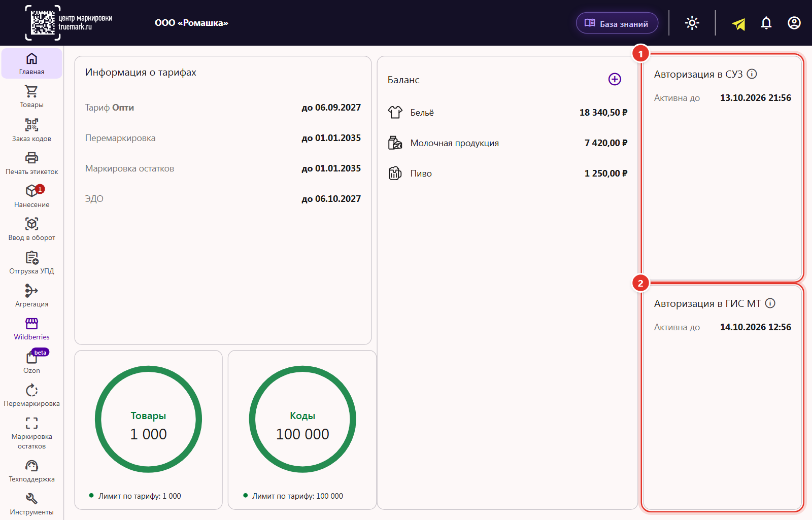The image size is (812, 520).
Task: Show info about Авторизация в СУЗ
Action: tap(752, 74)
